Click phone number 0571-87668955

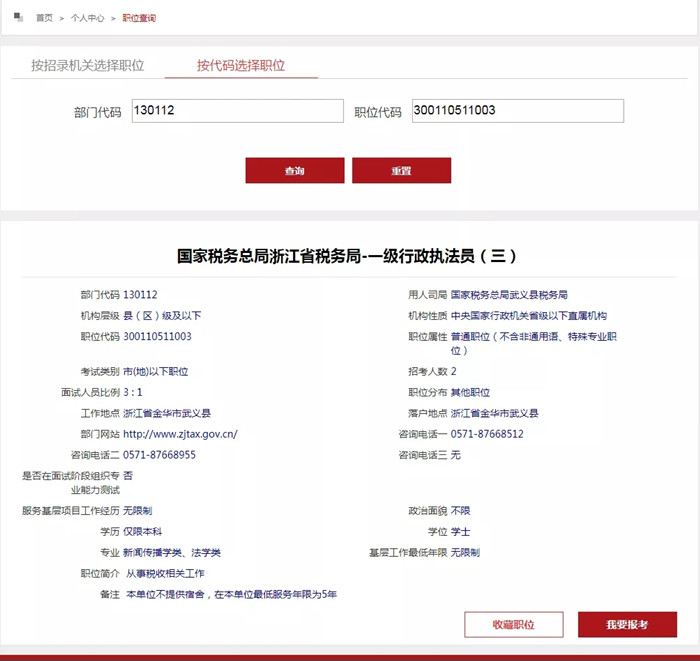159,455
